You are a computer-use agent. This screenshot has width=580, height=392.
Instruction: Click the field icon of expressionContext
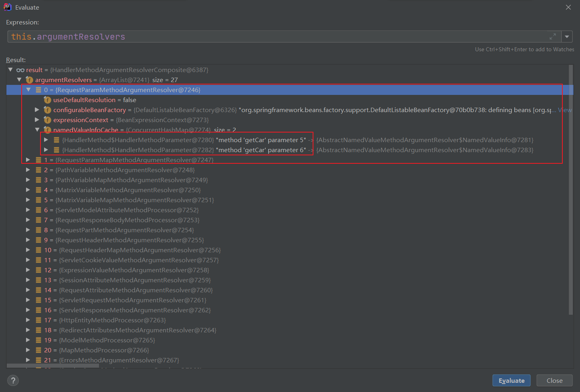[x=47, y=120]
